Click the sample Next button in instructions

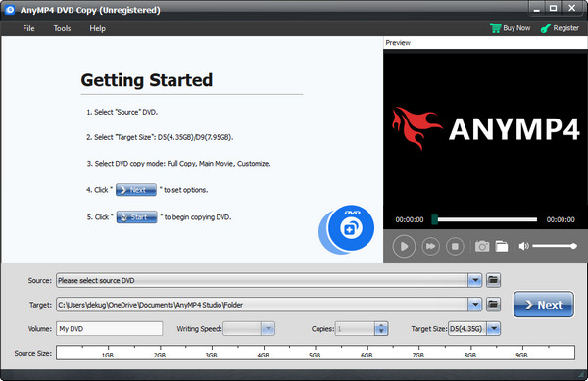[x=136, y=190]
